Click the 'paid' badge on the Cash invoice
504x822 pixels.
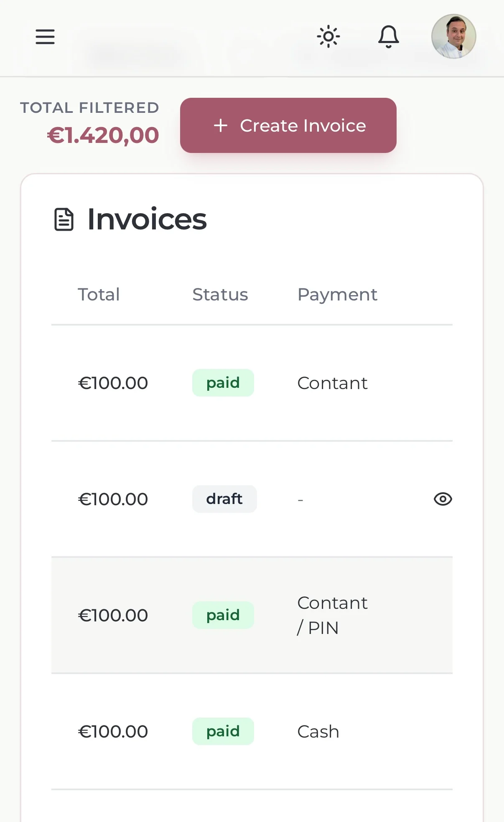click(223, 731)
